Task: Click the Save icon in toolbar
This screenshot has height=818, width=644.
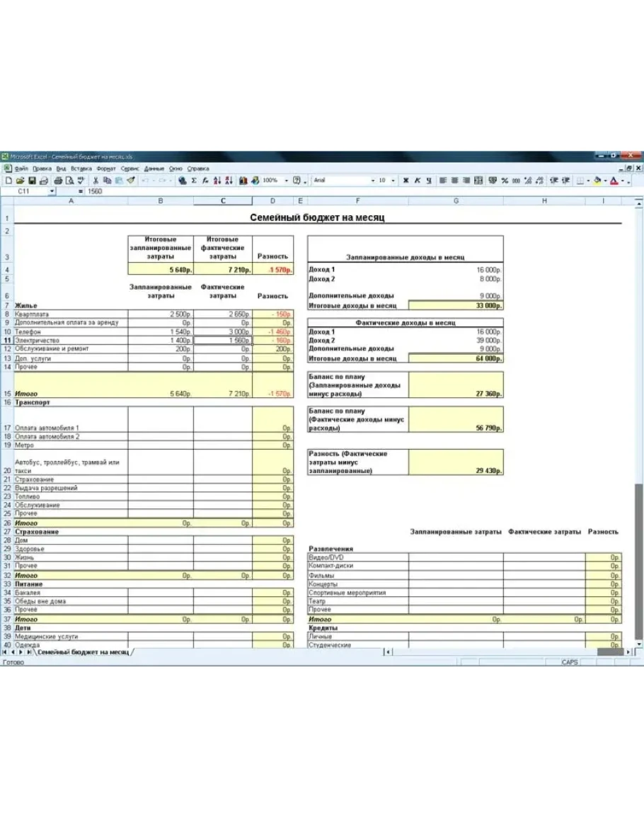Action: click(33, 181)
